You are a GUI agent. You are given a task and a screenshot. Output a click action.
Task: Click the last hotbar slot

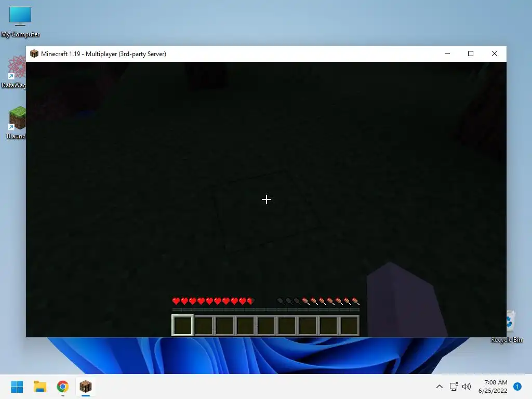tap(349, 325)
